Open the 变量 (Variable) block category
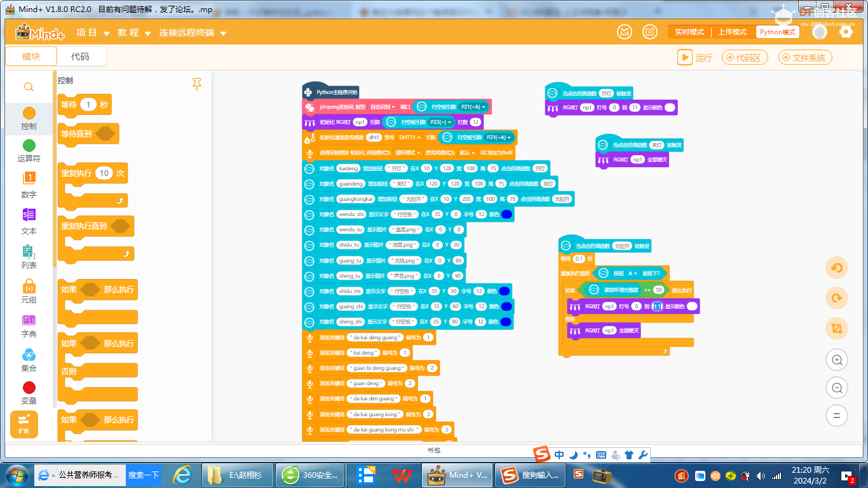 coord(29,393)
